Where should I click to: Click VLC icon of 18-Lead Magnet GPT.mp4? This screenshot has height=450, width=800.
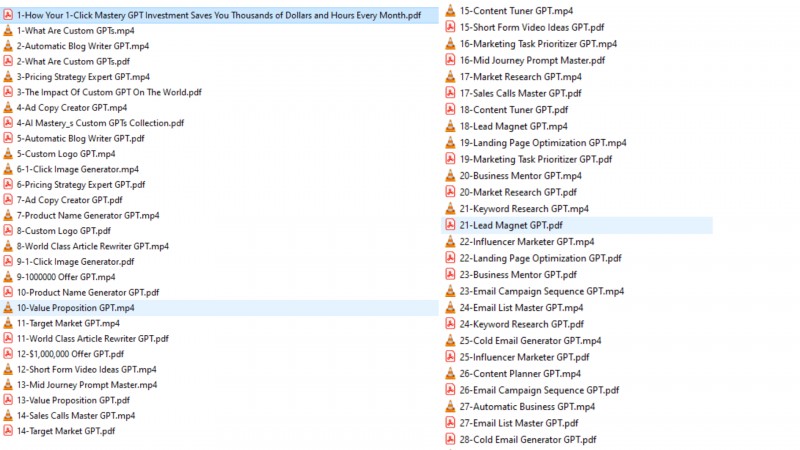point(450,126)
